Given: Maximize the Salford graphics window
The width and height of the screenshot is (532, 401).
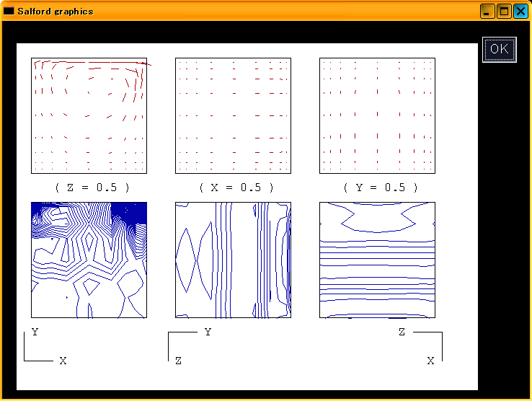Looking at the screenshot, I should coord(504,12).
